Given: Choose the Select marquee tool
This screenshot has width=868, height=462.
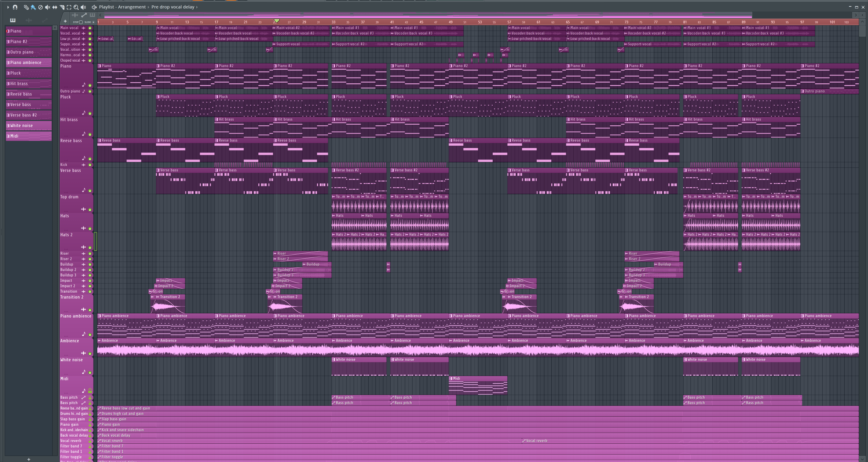Looking at the screenshot, I should 69,7.
